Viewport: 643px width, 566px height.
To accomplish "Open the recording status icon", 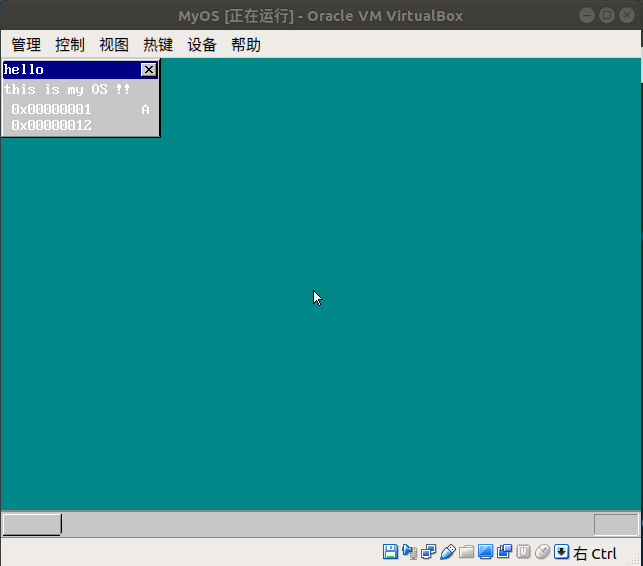I will [504, 552].
